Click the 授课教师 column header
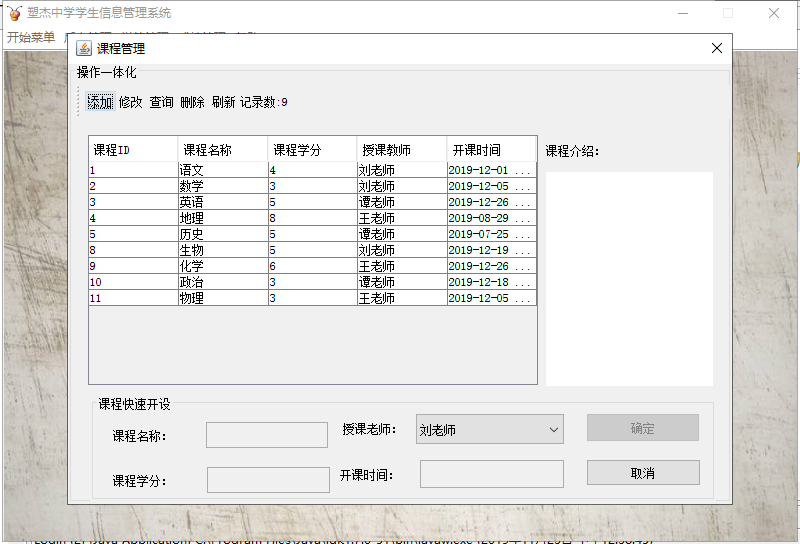The image size is (800, 544). 402,150
